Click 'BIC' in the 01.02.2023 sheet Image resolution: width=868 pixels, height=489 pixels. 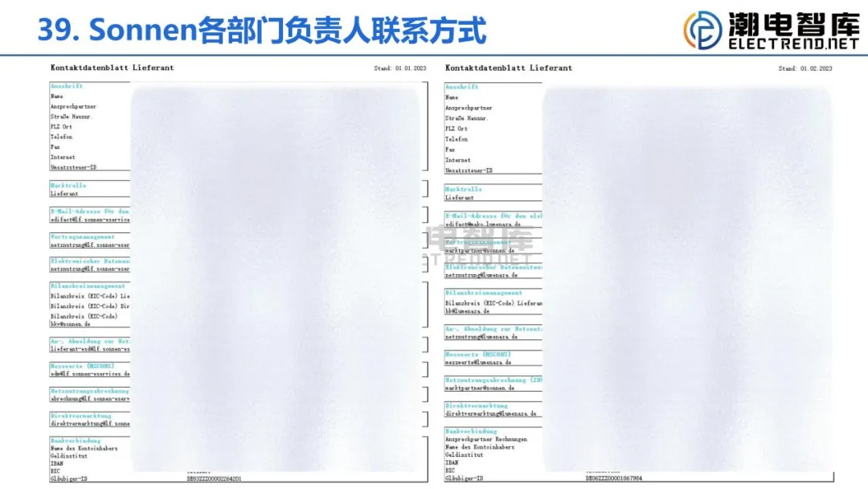tap(450, 471)
